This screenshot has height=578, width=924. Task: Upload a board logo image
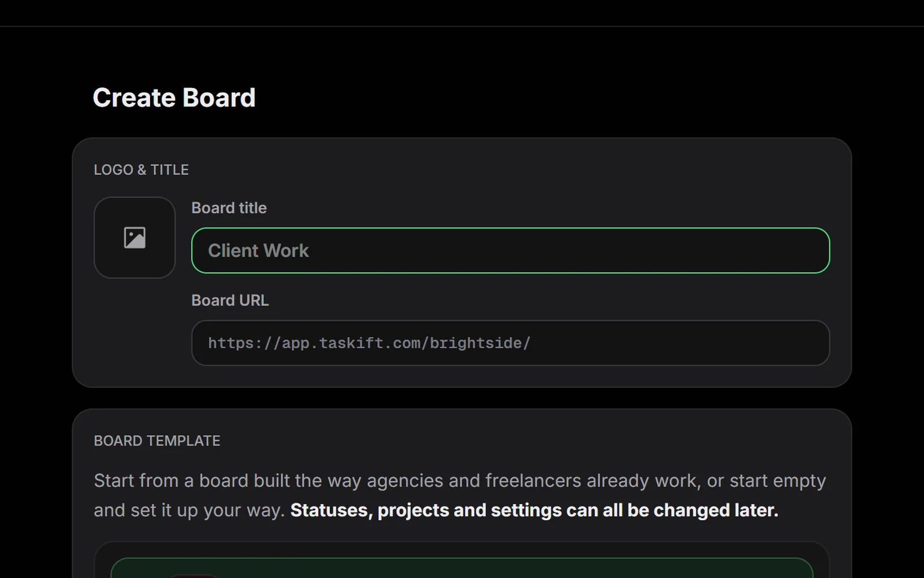pos(135,238)
